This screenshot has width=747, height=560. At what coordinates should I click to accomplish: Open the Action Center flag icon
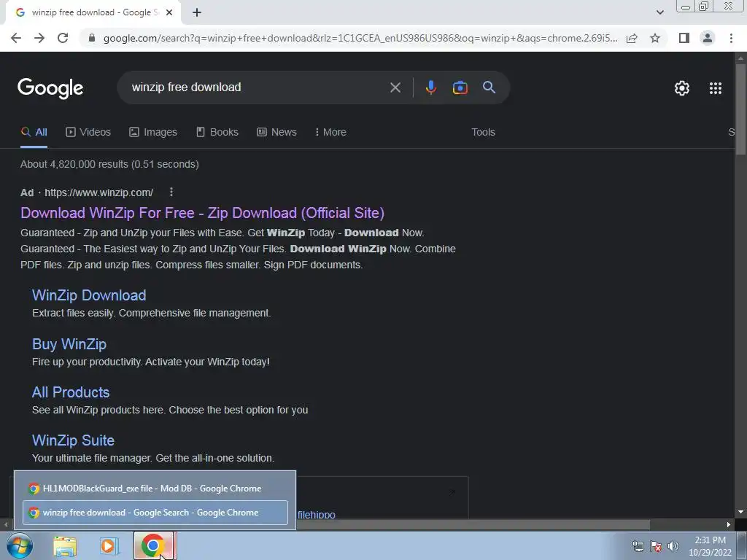(x=656, y=546)
